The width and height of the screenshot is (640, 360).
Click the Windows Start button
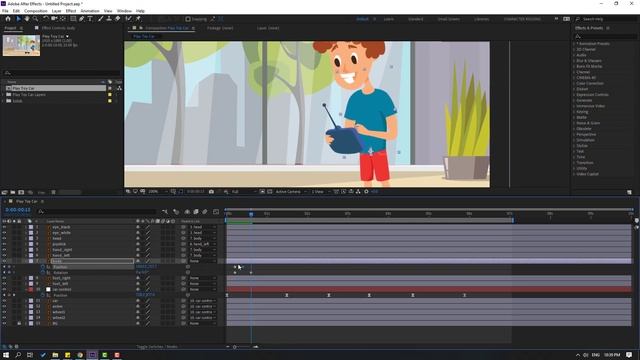pos(6,355)
